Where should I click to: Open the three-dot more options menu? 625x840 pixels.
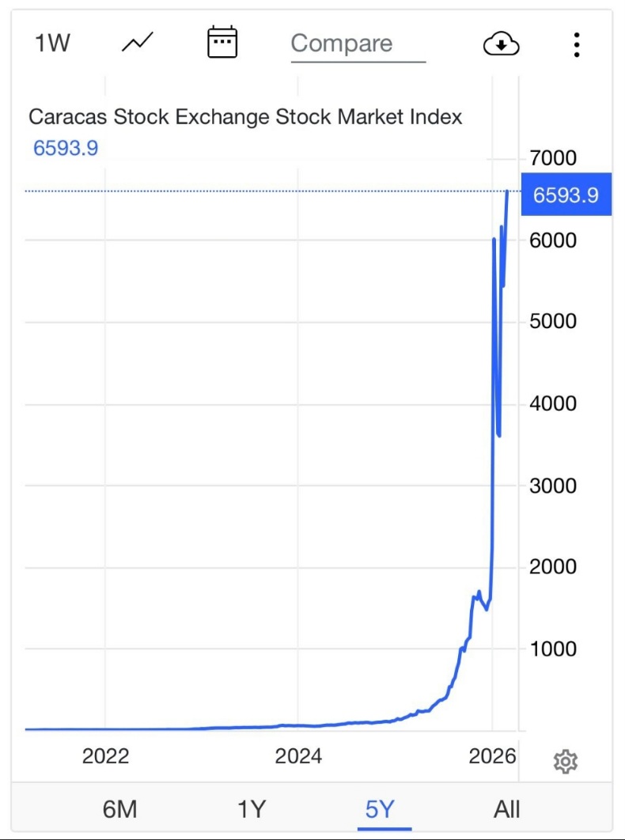tap(577, 44)
